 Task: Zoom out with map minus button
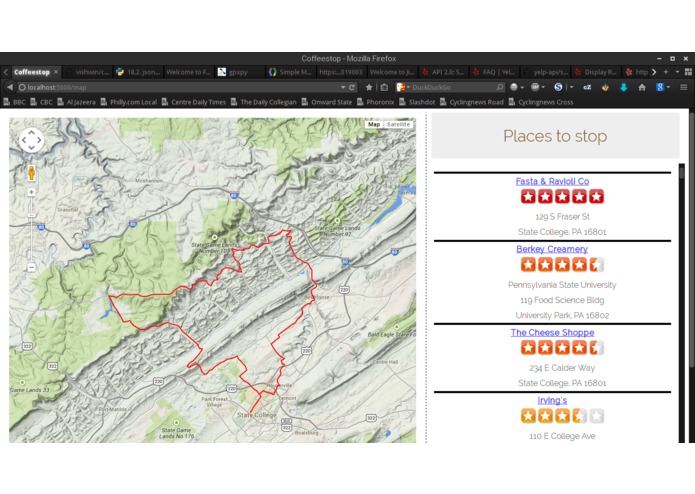pos(31,267)
